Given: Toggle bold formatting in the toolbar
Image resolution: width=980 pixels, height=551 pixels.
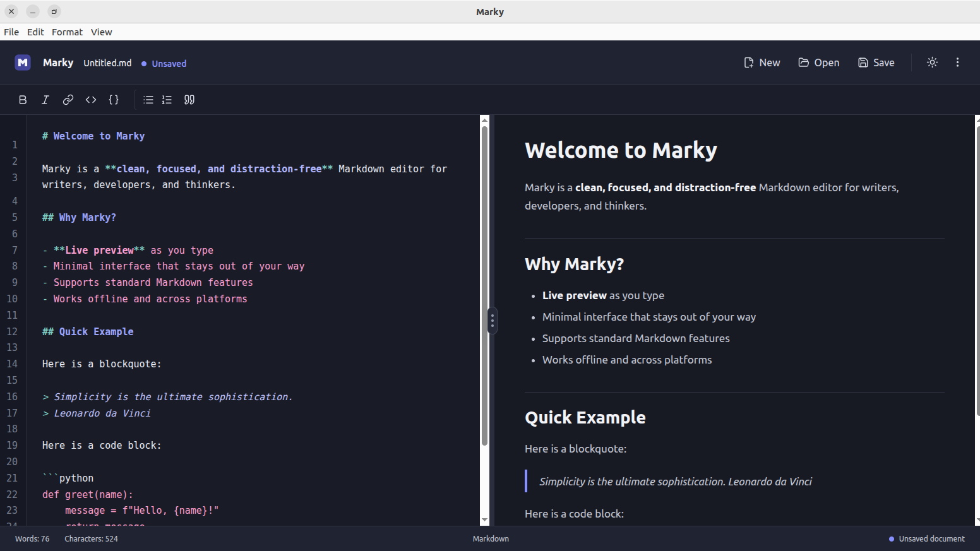Looking at the screenshot, I should 23,100.
